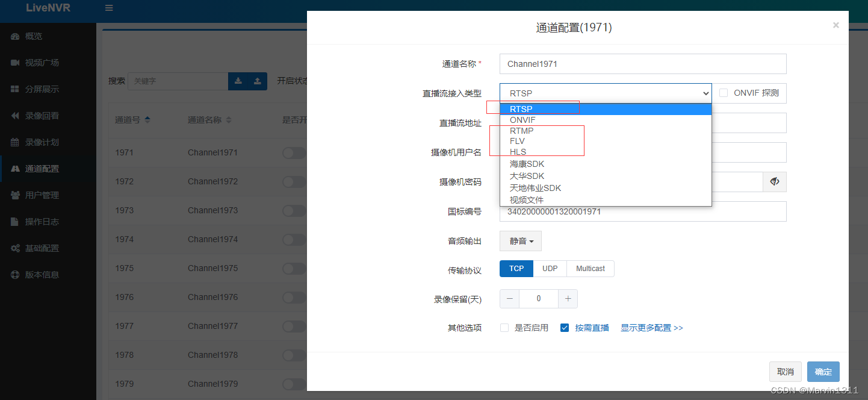Toggle the switch for Channel1971 row
This screenshot has height=400, width=868.
click(x=294, y=153)
